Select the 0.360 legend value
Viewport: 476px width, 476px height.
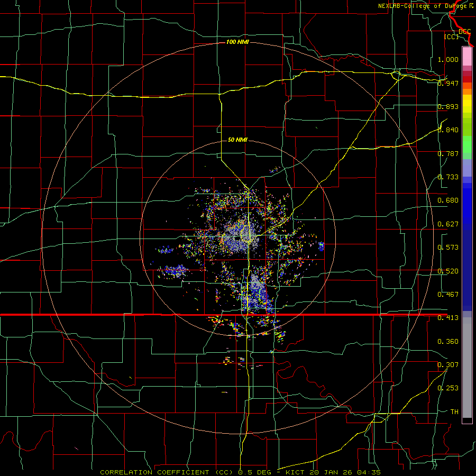click(448, 342)
